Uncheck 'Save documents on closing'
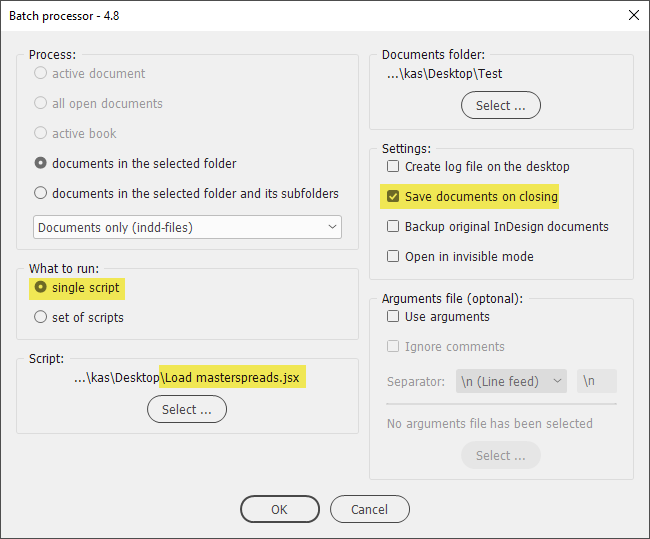The image size is (650, 539). click(x=393, y=196)
